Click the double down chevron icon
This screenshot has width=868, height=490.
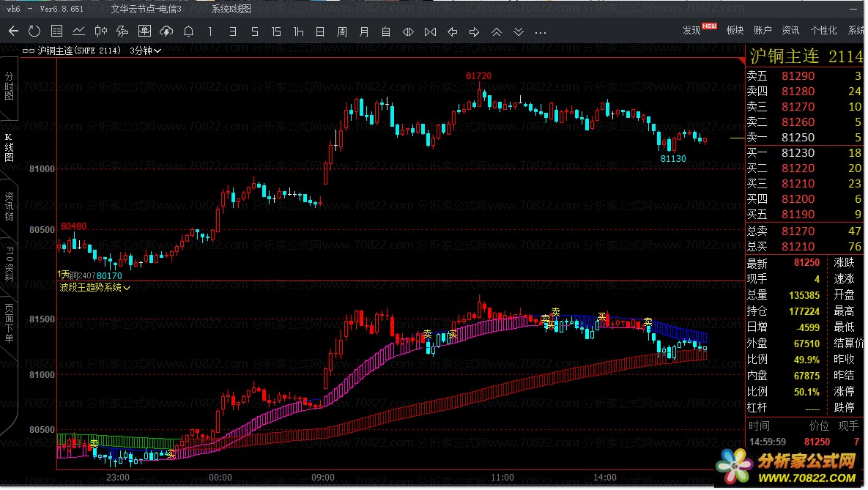(x=519, y=31)
